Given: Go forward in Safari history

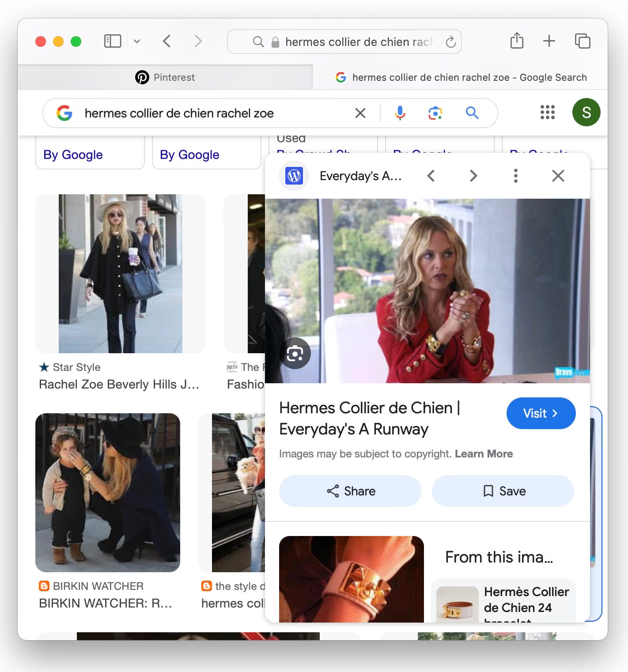Looking at the screenshot, I should [x=198, y=42].
